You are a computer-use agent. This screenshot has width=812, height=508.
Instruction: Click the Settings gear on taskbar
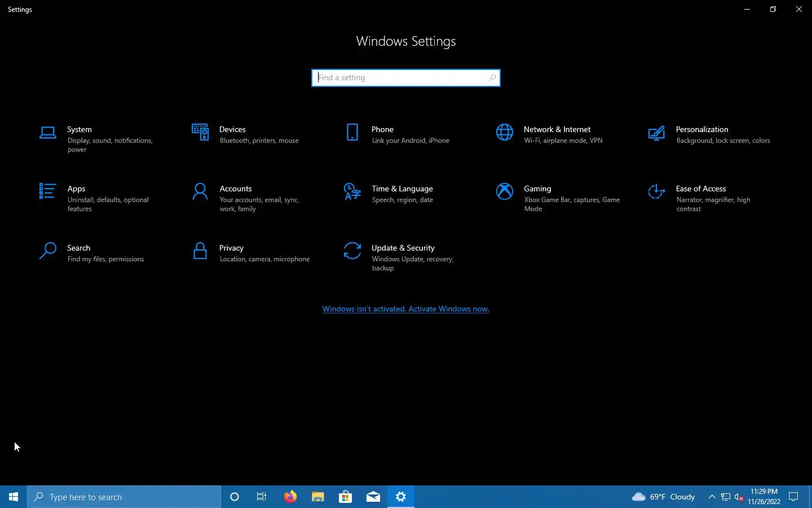coord(401,497)
